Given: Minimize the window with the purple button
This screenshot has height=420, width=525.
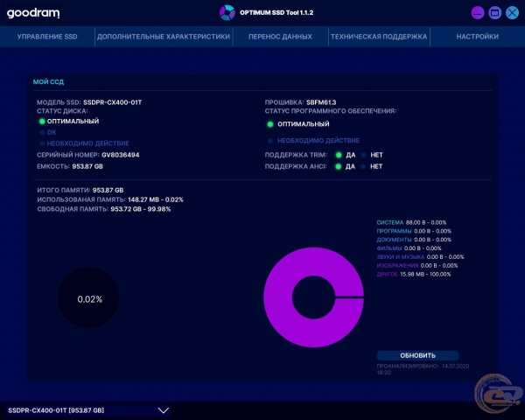Looking at the screenshot, I should [478, 13].
